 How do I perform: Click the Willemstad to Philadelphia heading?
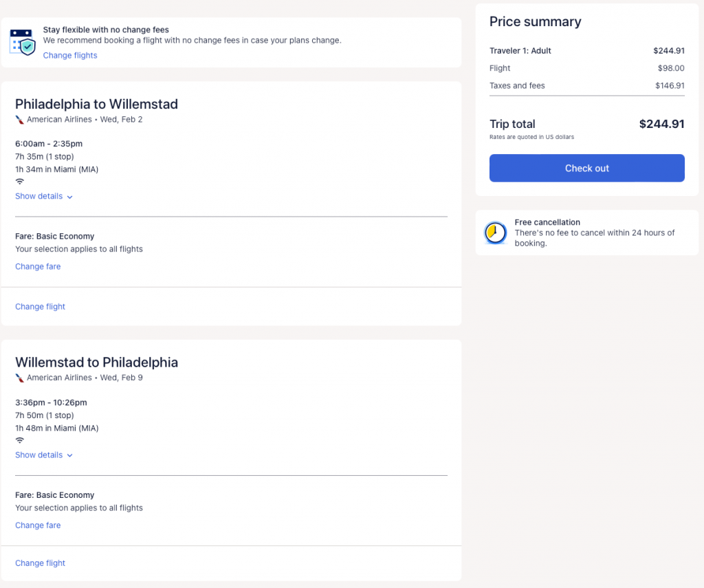(96, 362)
